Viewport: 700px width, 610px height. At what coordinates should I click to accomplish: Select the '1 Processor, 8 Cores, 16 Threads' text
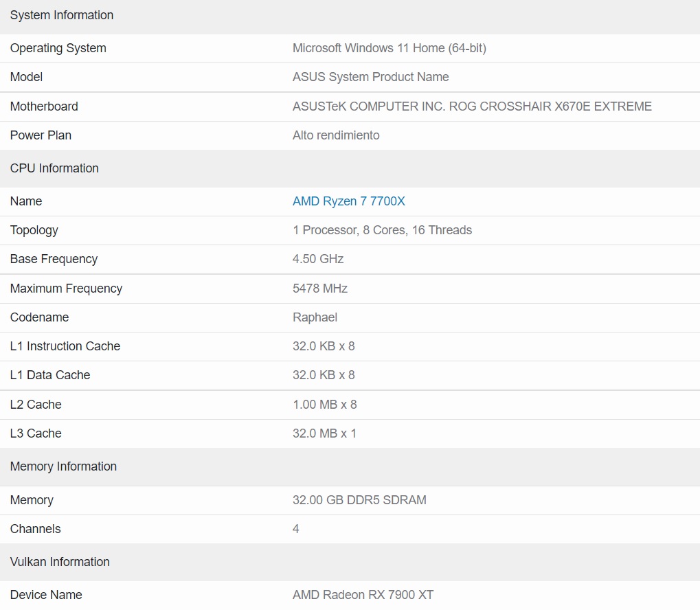(x=382, y=230)
